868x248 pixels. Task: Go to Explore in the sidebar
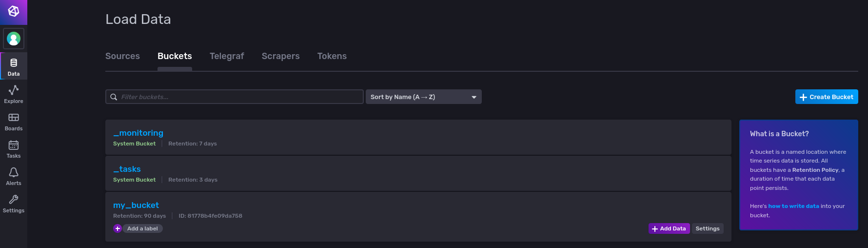point(14,93)
